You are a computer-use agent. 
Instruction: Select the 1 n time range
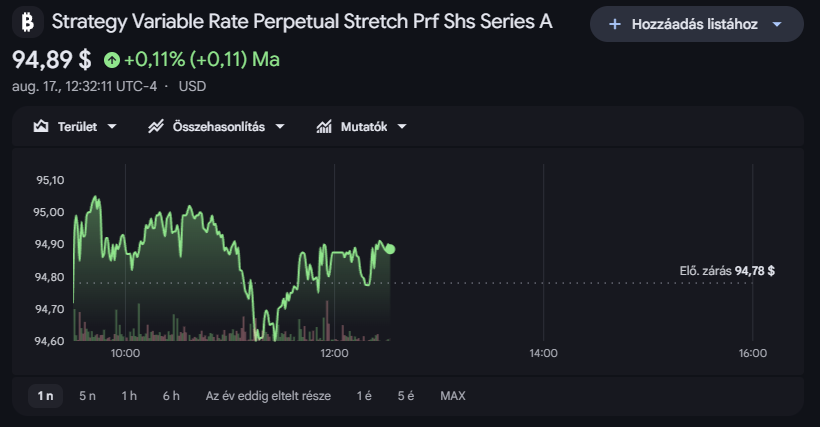45,396
